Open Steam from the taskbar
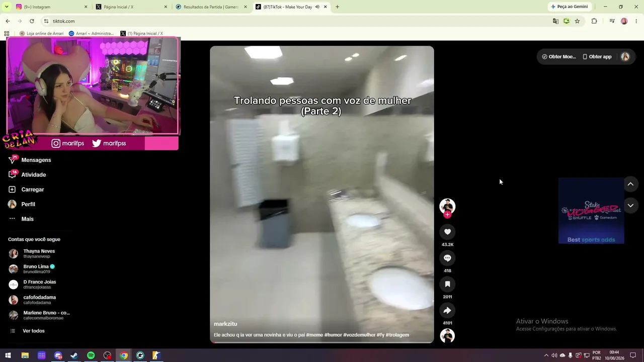The height and width of the screenshot is (362, 644). tap(74, 355)
